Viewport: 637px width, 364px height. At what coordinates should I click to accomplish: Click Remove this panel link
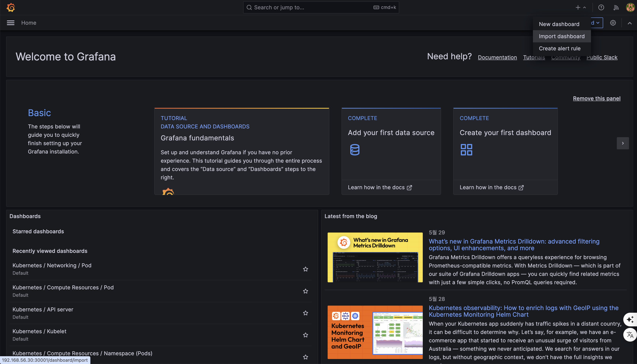[x=596, y=98]
